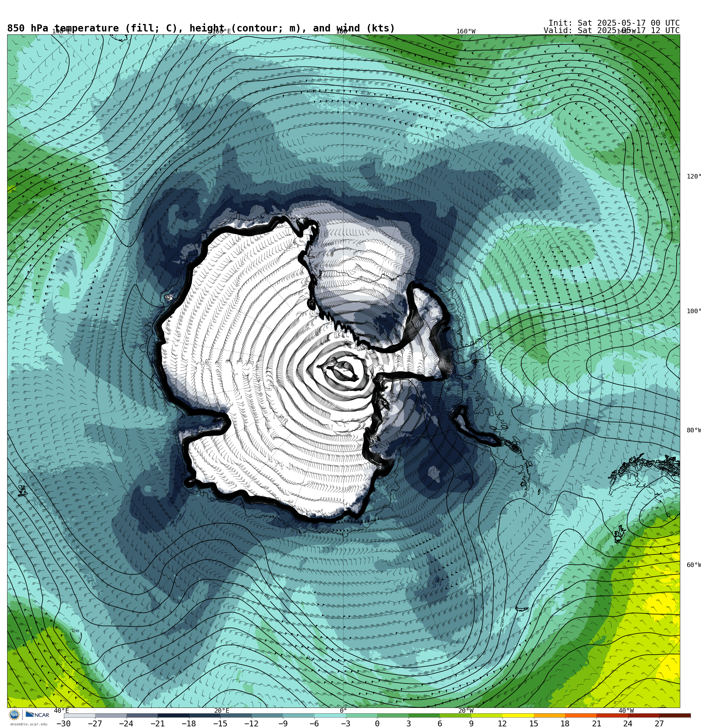
Task: Pick the light gray -30 to -27 colorbar swatch
Action: [x=79, y=715]
